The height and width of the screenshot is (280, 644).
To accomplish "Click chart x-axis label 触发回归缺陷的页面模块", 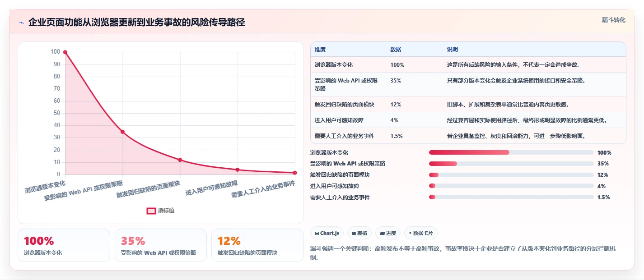I will [148, 189].
